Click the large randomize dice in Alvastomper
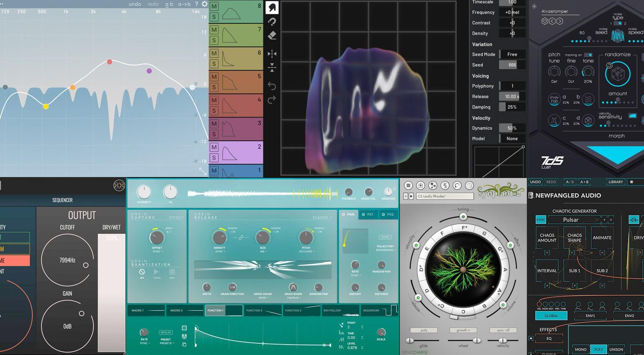Viewport: 644px width, 355px height. (x=617, y=74)
